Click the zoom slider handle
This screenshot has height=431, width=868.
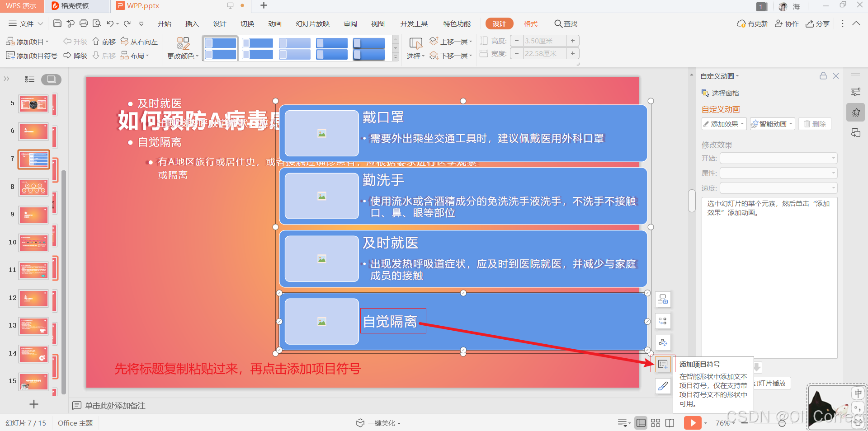pos(782,423)
